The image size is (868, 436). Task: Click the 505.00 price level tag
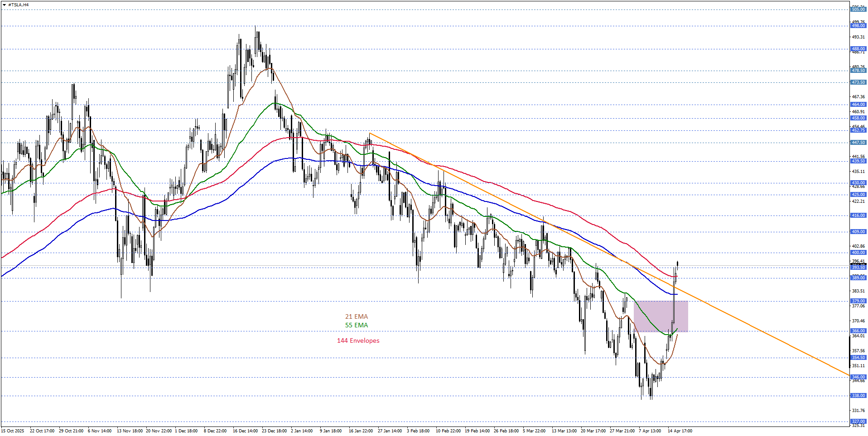(858, 10)
